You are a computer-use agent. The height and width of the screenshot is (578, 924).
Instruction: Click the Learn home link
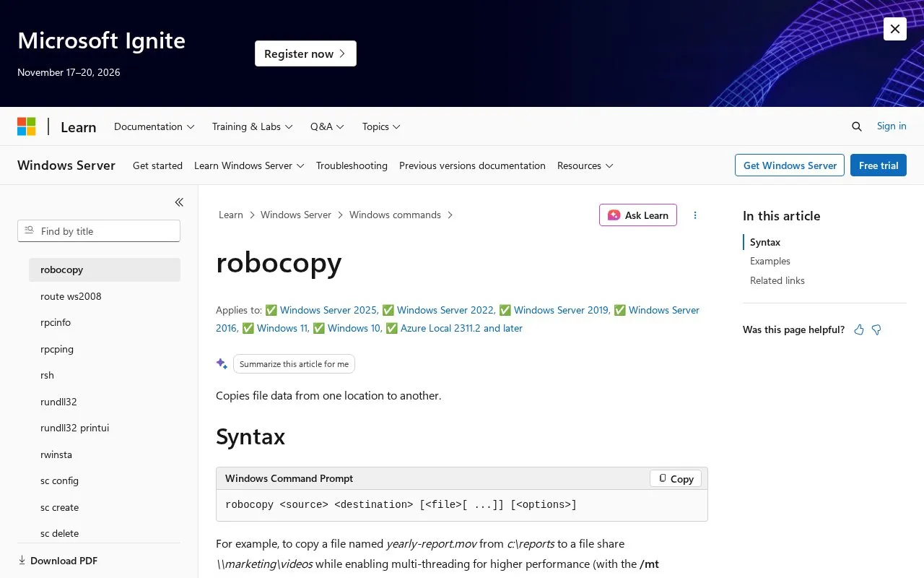[78, 127]
